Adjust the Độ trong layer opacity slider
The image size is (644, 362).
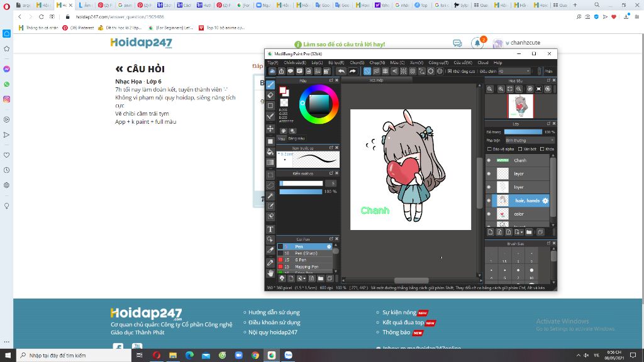click(523, 132)
